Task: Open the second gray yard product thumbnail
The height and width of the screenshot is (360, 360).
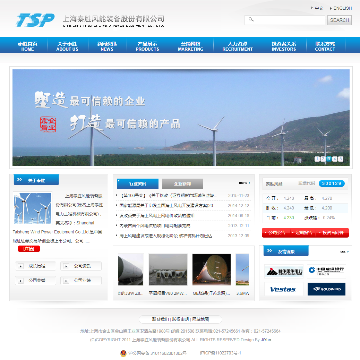Action: coord(168,269)
